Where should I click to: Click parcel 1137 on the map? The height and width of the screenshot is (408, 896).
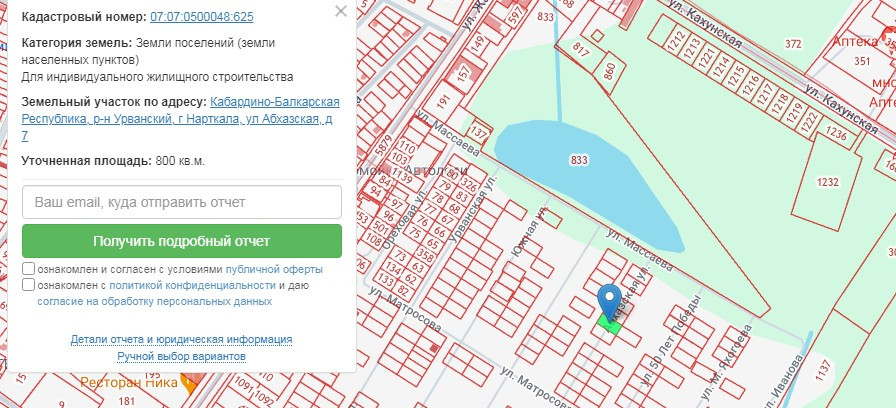pyautogui.click(x=822, y=368)
